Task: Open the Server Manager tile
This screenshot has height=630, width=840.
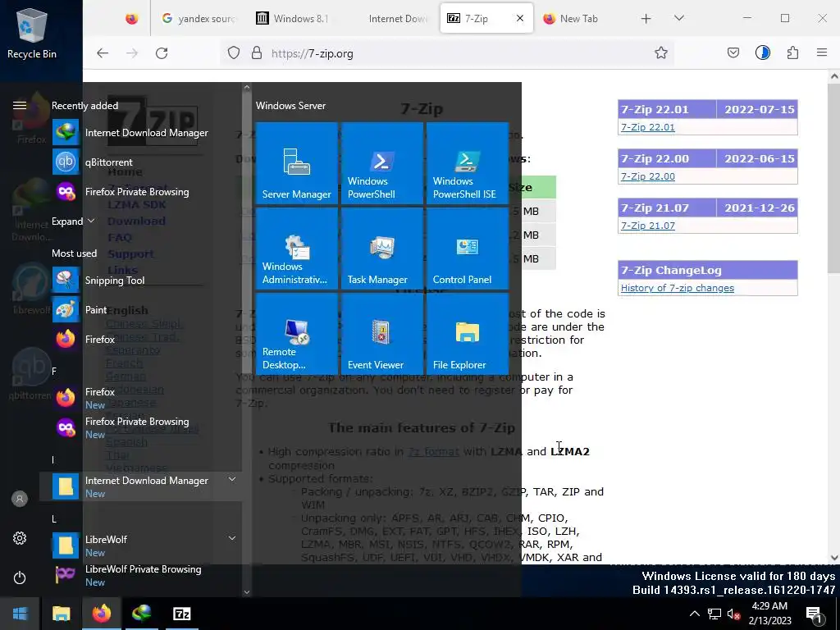Action: point(296,163)
